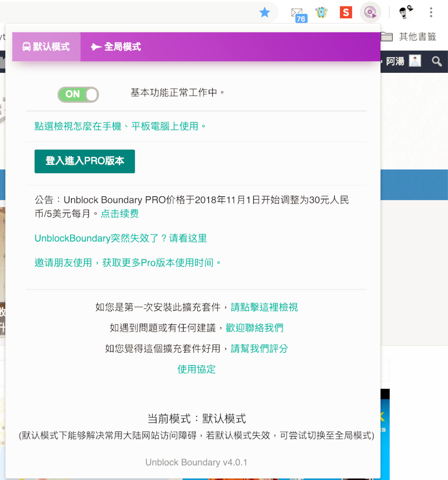Click the 歡迎聯絡我們 contact link
The width and height of the screenshot is (448, 480).
(x=254, y=328)
